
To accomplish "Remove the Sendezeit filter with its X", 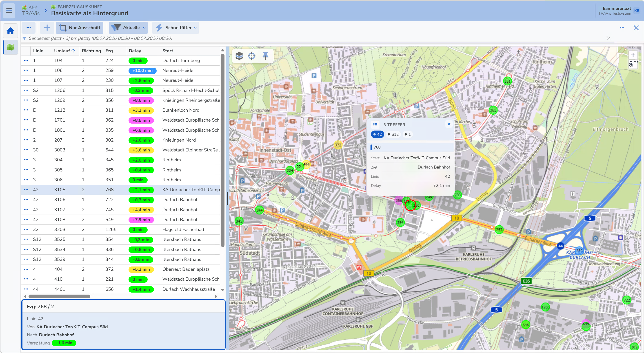I will 608,38.
